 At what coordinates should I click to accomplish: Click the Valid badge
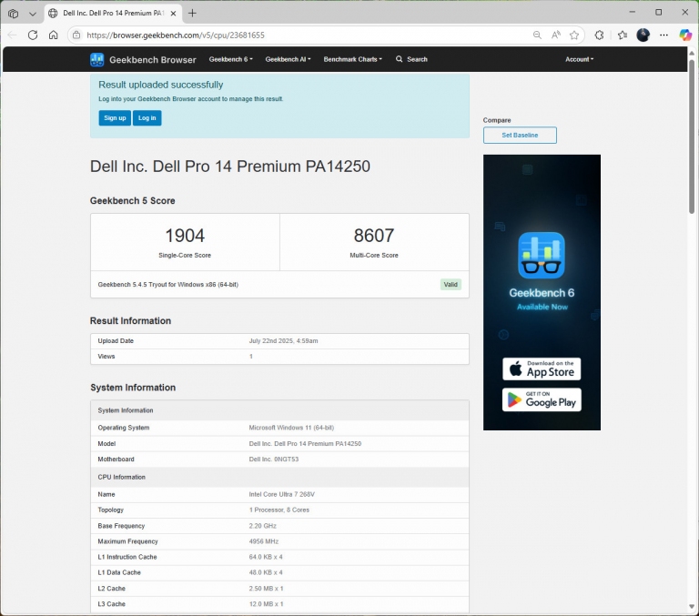(451, 285)
